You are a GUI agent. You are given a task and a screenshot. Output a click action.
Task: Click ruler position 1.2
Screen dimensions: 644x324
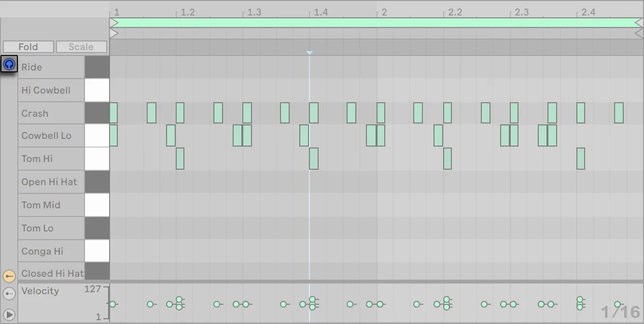tap(187, 12)
